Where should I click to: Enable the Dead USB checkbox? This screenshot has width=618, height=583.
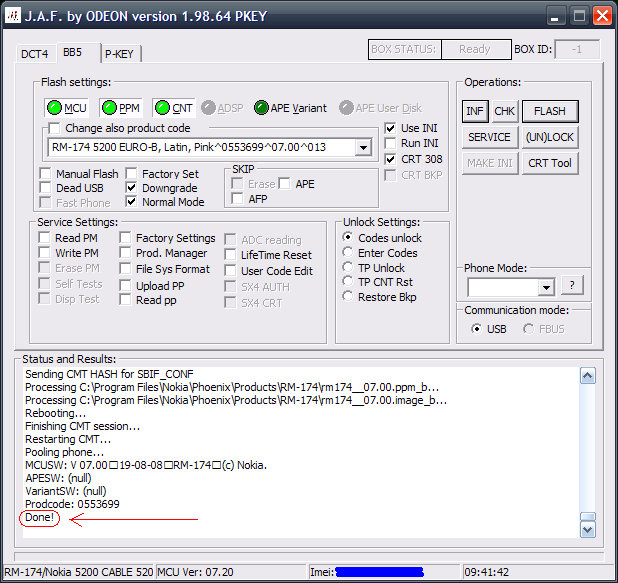45,188
